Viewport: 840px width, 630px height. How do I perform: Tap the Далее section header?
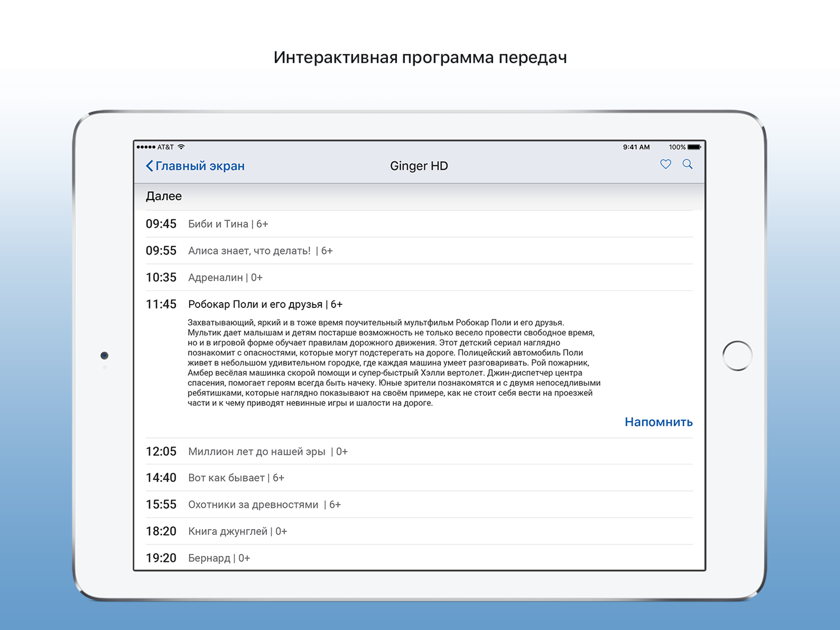[x=164, y=197]
